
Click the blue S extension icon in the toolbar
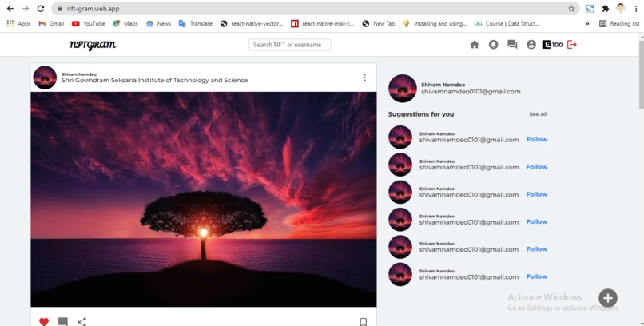[x=590, y=9]
